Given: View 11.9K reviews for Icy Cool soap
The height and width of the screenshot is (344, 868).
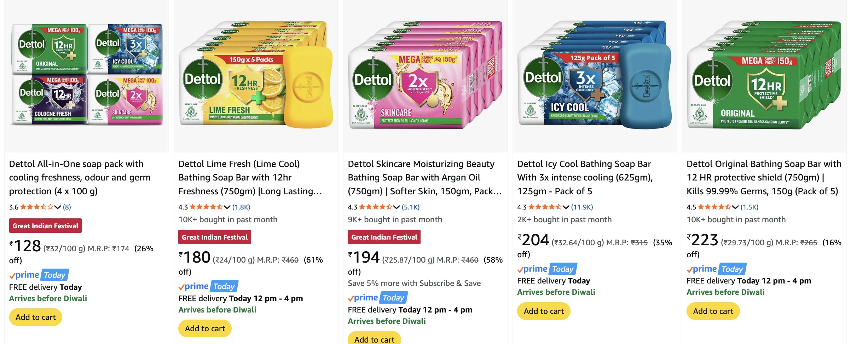Looking at the screenshot, I should tap(582, 207).
